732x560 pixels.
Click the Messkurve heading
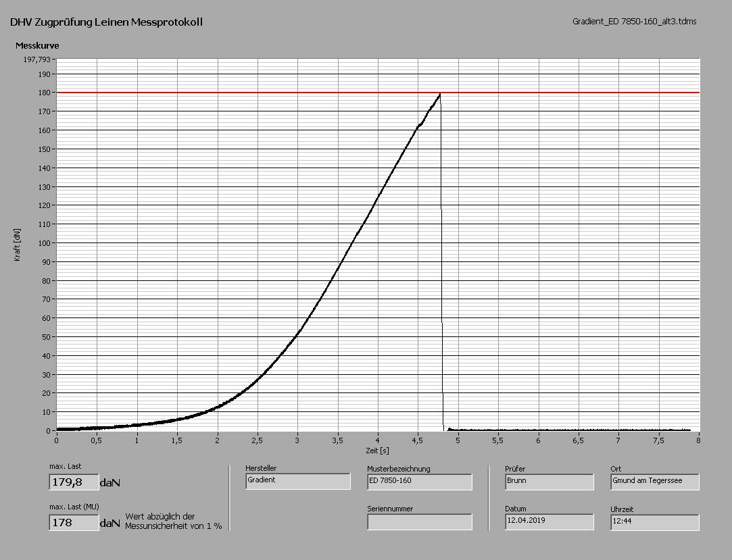tap(37, 46)
